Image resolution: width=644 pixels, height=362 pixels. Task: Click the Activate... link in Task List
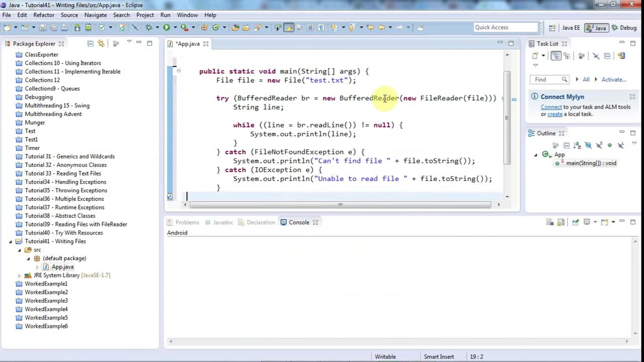click(x=614, y=79)
